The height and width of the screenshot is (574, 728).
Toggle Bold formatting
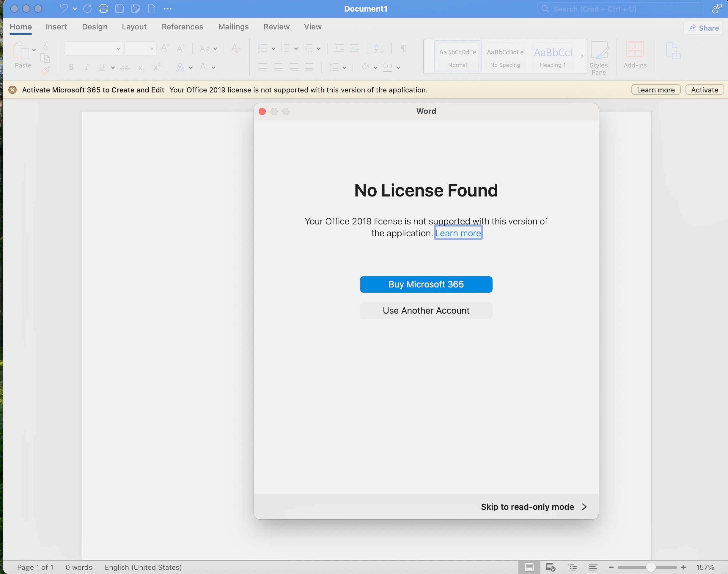pyautogui.click(x=71, y=67)
